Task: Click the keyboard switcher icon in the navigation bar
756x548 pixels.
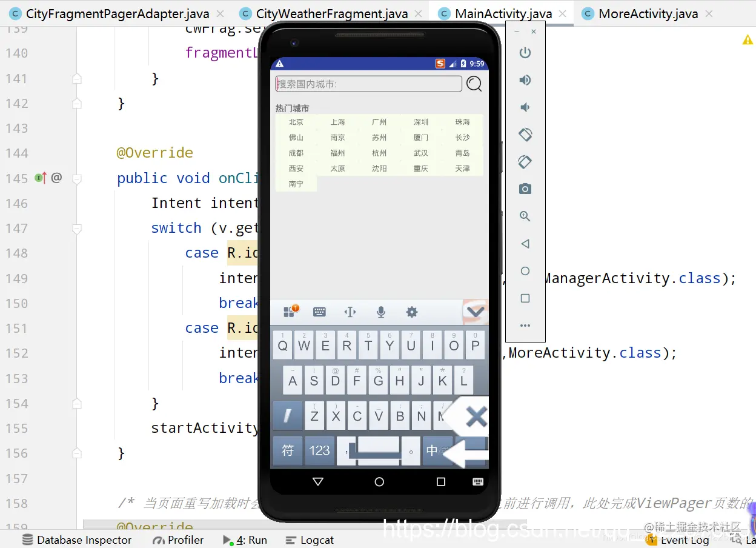Action: point(478,482)
